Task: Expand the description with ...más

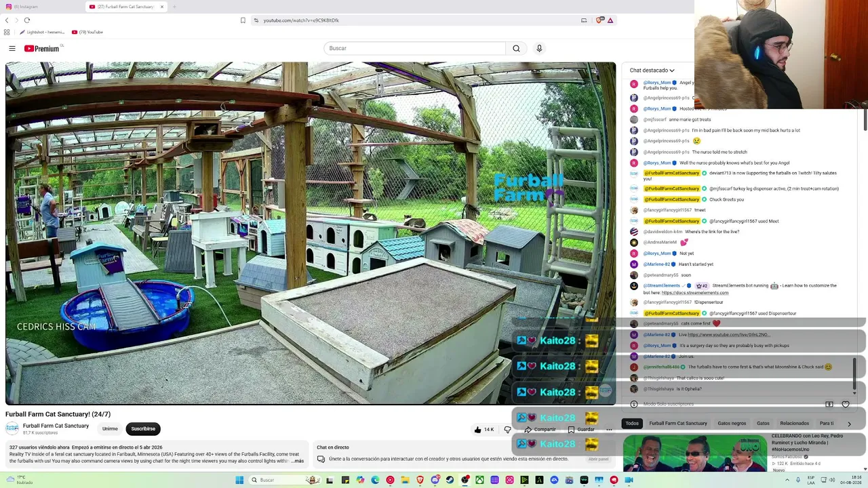Action: (x=298, y=461)
